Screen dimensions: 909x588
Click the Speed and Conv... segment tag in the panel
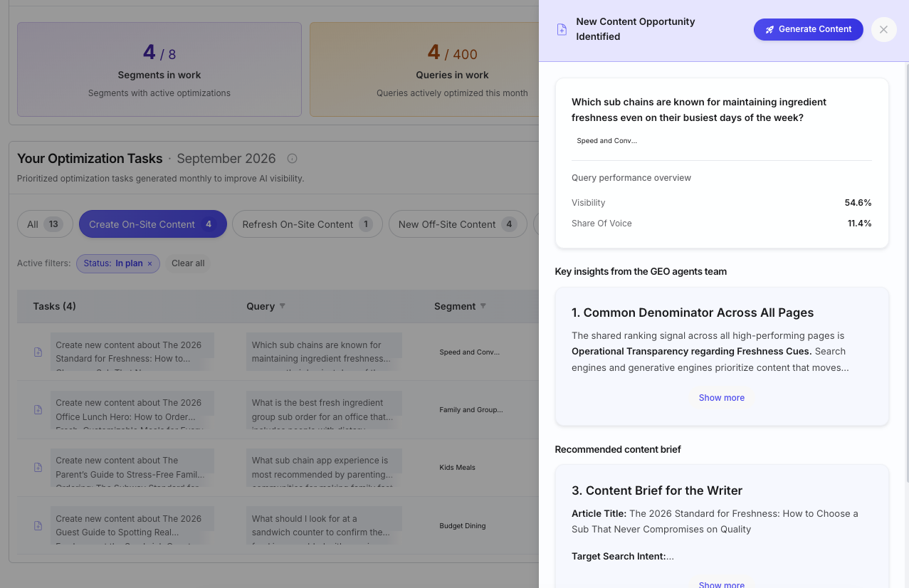tap(607, 141)
